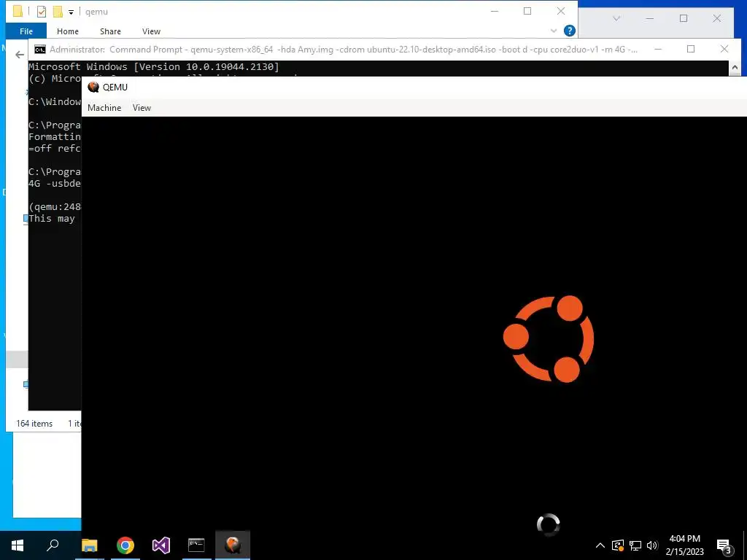Expand the Explorer ribbon chevron
Image resolution: width=747 pixels, height=560 pixels.
pyautogui.click(x=554, y=31)
